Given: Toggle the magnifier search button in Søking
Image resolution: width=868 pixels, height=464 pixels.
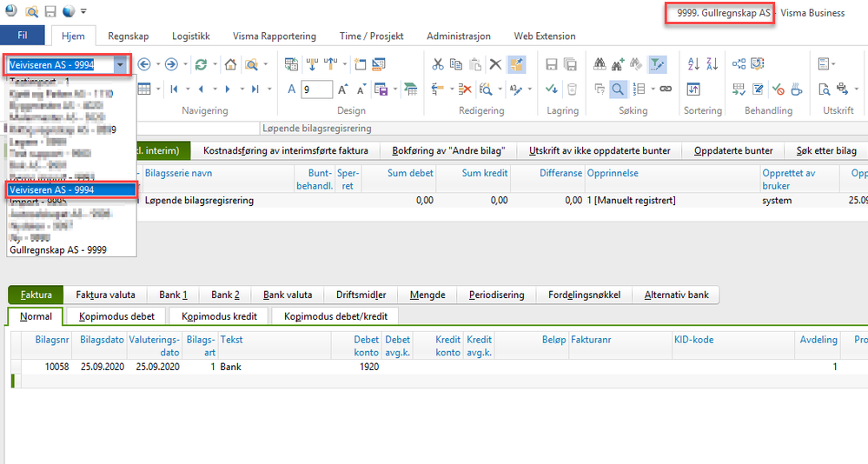Looking at the screenshot, I should tap(617, 89).
